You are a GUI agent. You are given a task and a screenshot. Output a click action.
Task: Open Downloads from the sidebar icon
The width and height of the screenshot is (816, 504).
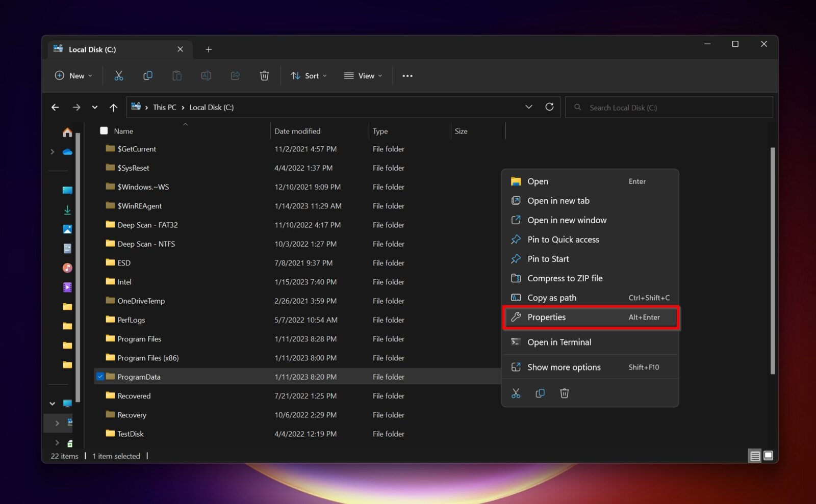(x=67, y=209)
